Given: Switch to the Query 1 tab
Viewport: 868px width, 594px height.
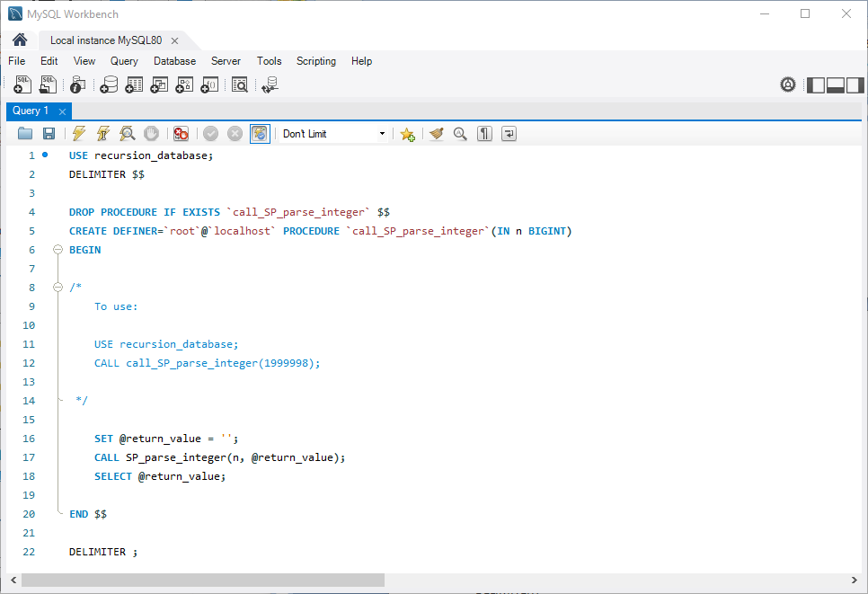Looking at the screenshot, I should [31, 111].
